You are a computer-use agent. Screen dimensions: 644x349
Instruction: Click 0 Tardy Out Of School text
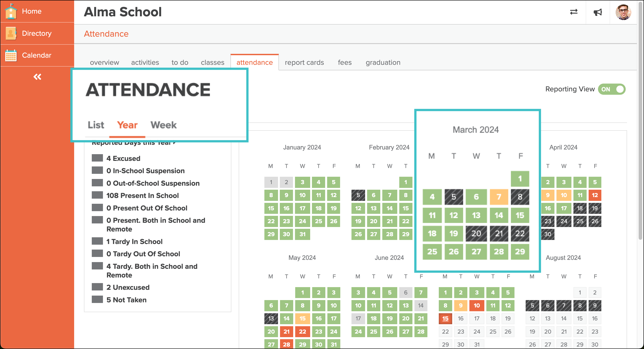pyautogui.click(x=143, y=254)
